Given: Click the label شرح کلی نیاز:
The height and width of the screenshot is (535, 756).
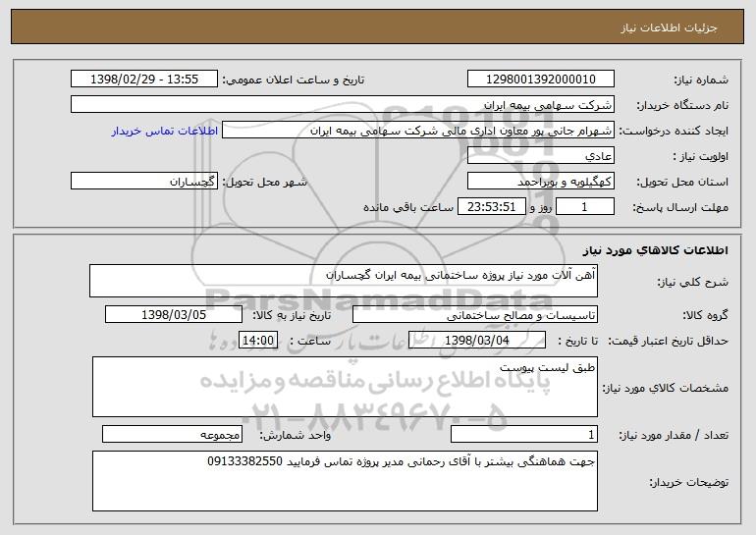Looking at the screenshot, I should click(693, 282).
